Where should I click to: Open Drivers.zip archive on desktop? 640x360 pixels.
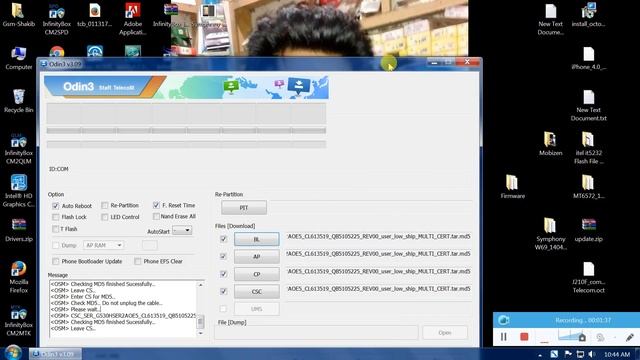click(18, 230)
